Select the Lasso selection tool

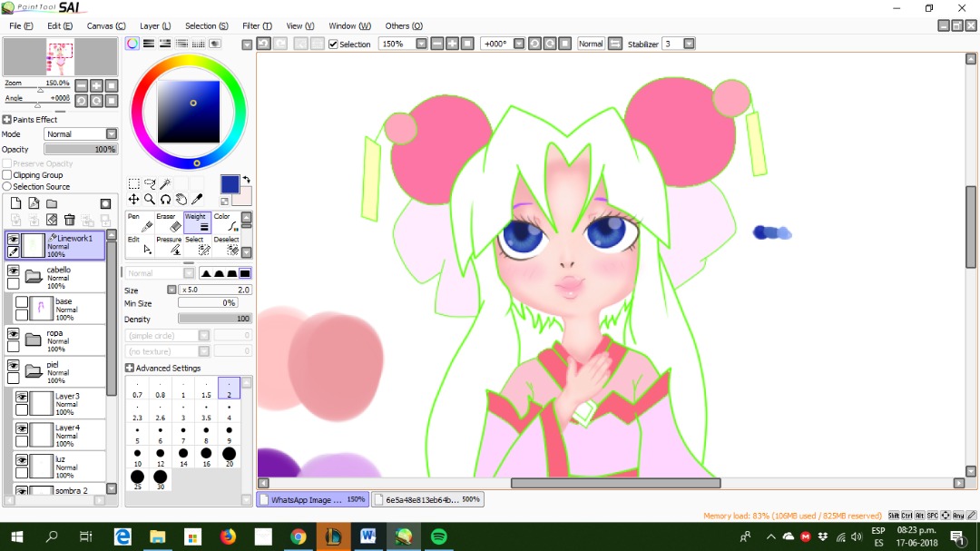pyautogui.click(x=150, y=183)
